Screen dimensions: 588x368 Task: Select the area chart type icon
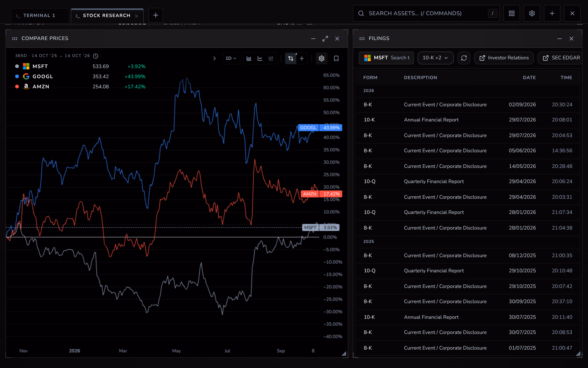click(x=249, y=58)
